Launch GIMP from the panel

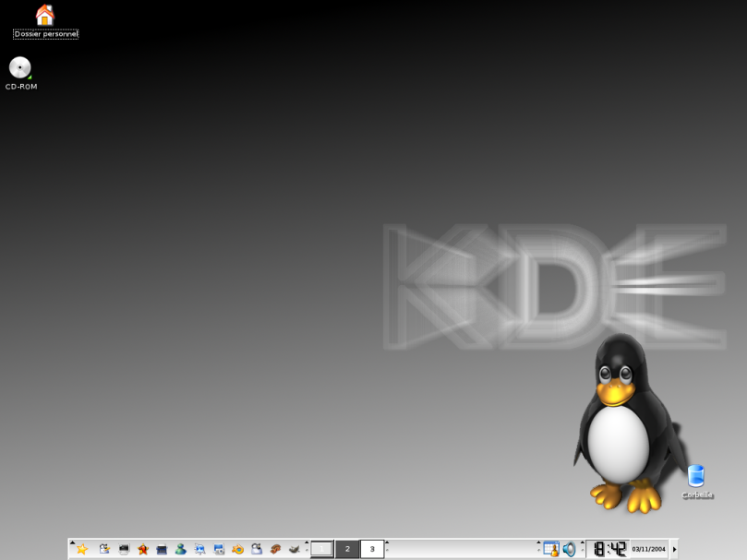click(x=295, y=549)
